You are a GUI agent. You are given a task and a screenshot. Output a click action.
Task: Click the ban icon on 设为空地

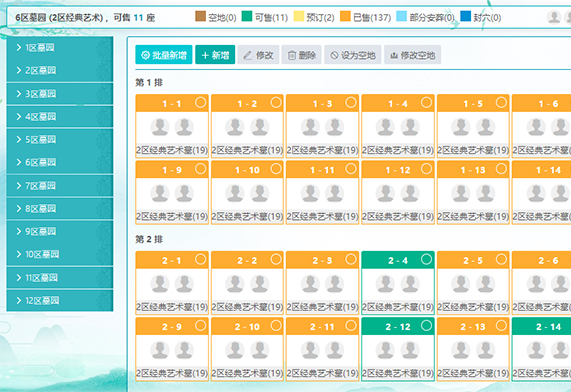pyautogui.click(x=334, y=55)
